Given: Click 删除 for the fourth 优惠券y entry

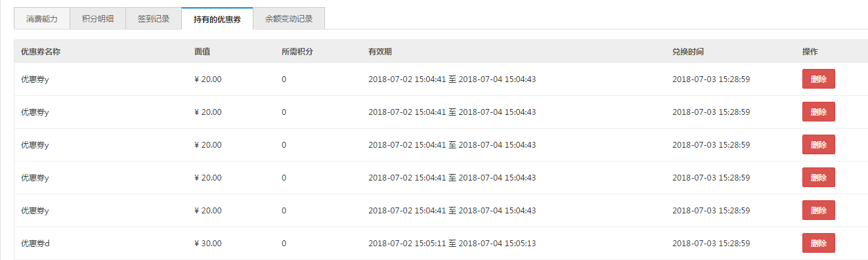Looking at the screenshot, I should tap(819, 177).
